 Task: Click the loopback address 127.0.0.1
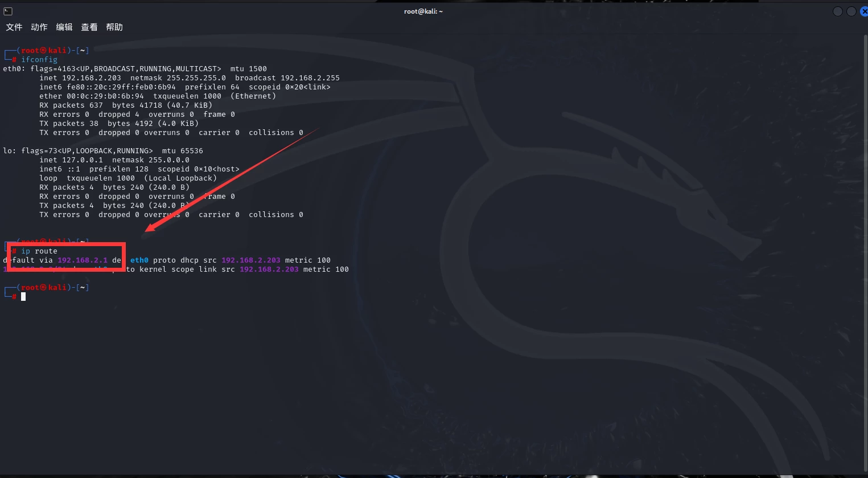point(83,160)
